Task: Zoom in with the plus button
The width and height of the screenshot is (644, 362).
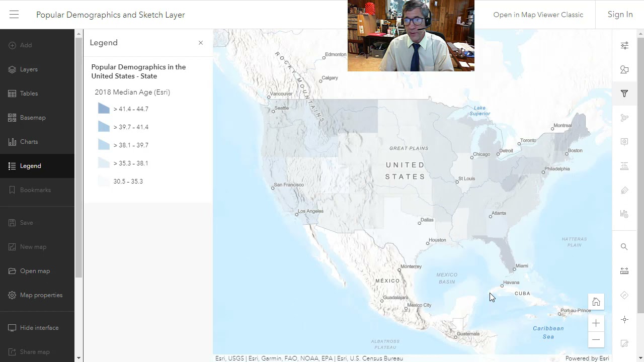Action: pyautogui.click(x=596, y=323)
